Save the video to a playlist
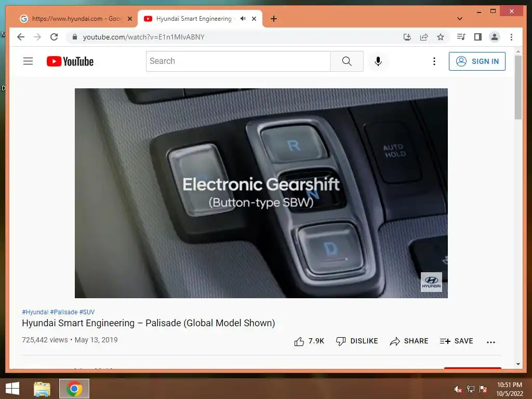 point(456,341)
